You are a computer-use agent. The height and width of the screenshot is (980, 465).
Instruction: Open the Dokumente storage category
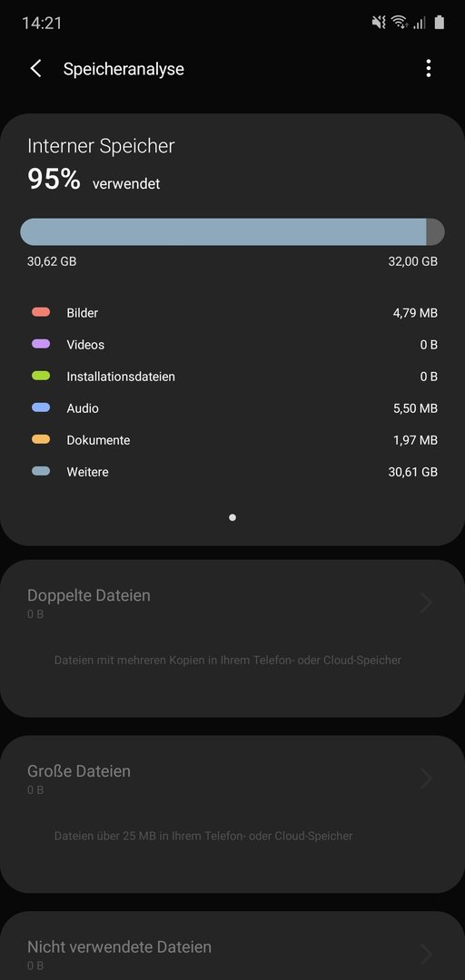(x=232, y=440)
